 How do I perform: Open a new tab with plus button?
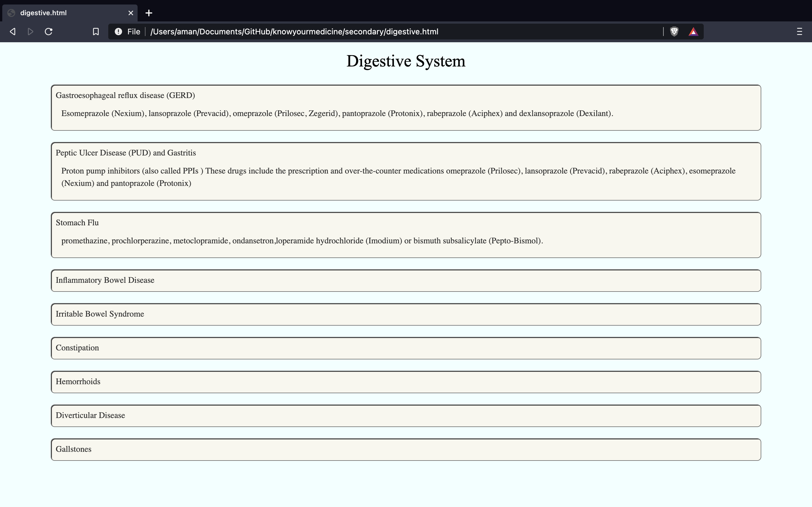coord(149,13)
